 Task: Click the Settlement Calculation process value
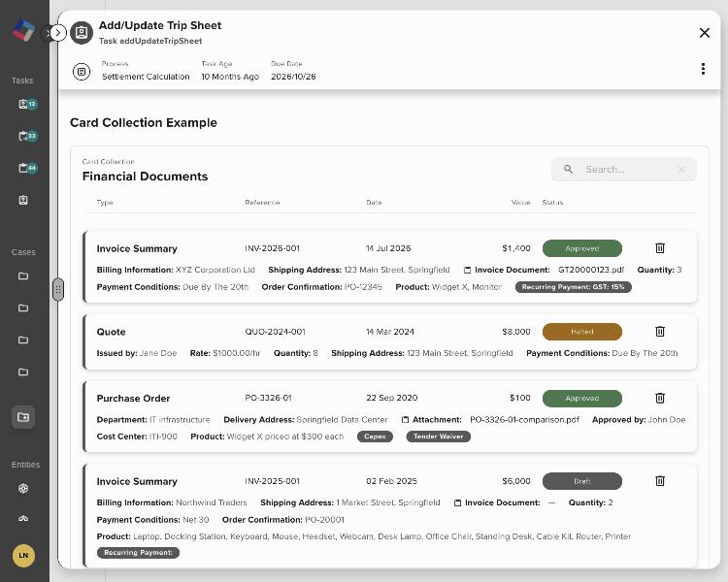[146, 77]
